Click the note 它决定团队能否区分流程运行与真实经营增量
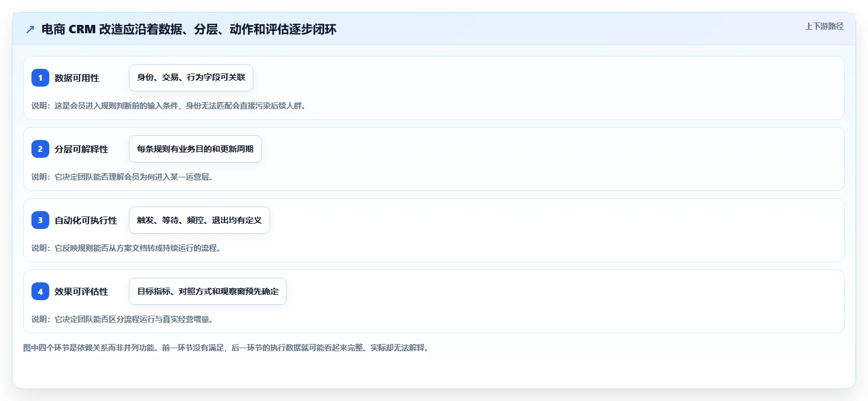 point(122,319)
